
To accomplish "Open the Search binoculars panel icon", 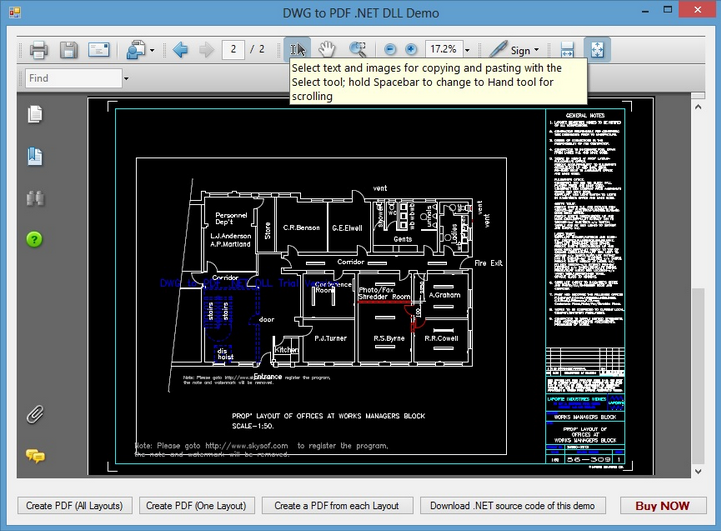I will point(35,198).
